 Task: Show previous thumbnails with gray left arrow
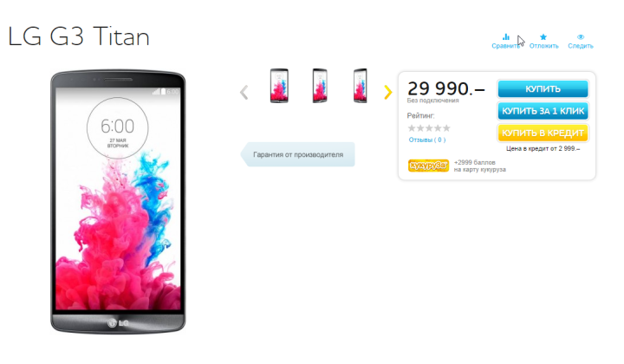click(x=244, y=92)
